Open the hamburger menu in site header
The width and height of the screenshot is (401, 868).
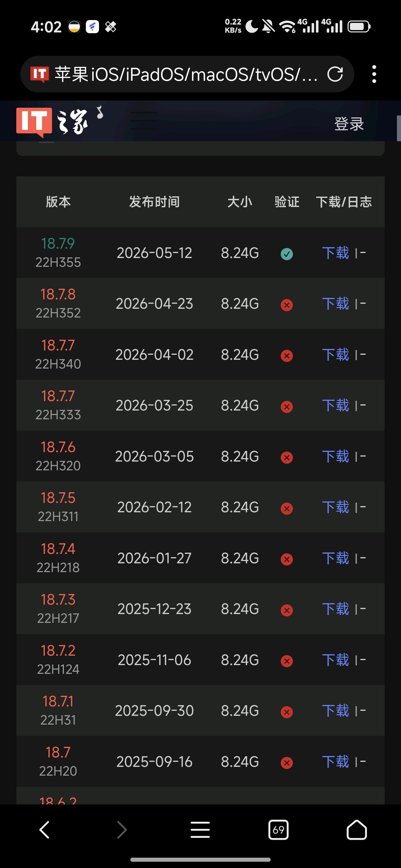144,121
